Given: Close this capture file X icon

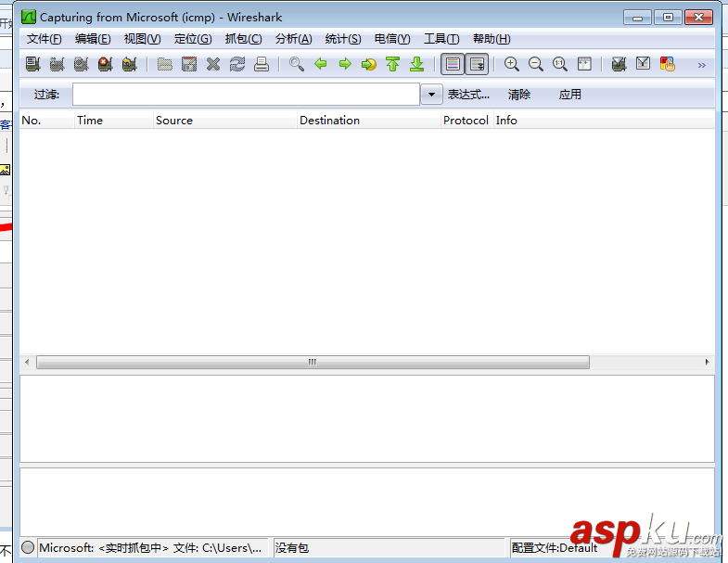Looking at the screenshot, I should tap(213, 64).
